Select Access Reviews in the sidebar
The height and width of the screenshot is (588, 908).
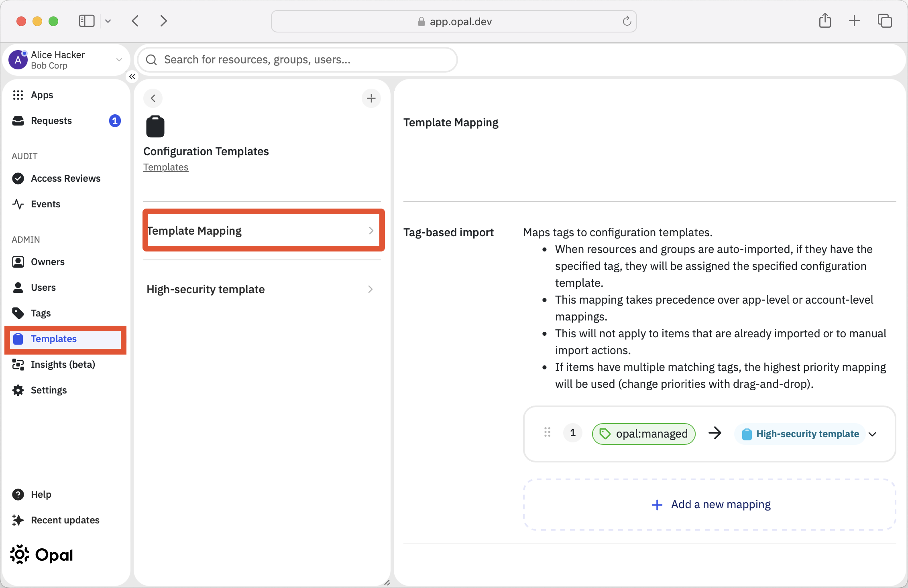65,178
